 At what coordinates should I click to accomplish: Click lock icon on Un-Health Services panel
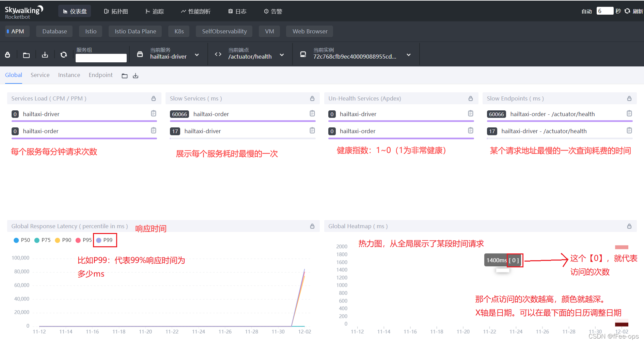[471, 98]
